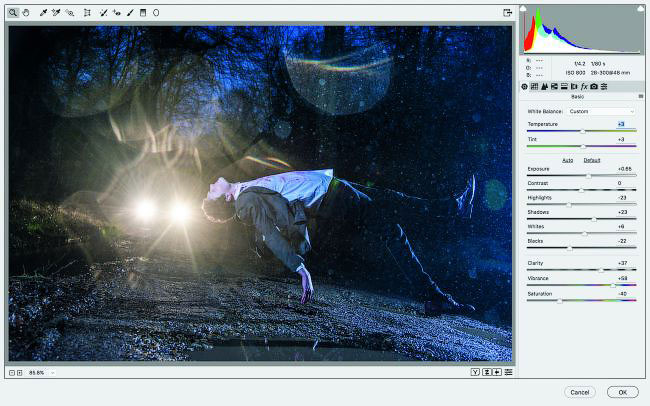Cycle Before/After views with Y icon
Viewport: 650px width, 406px height.
(x=475, y=372)
